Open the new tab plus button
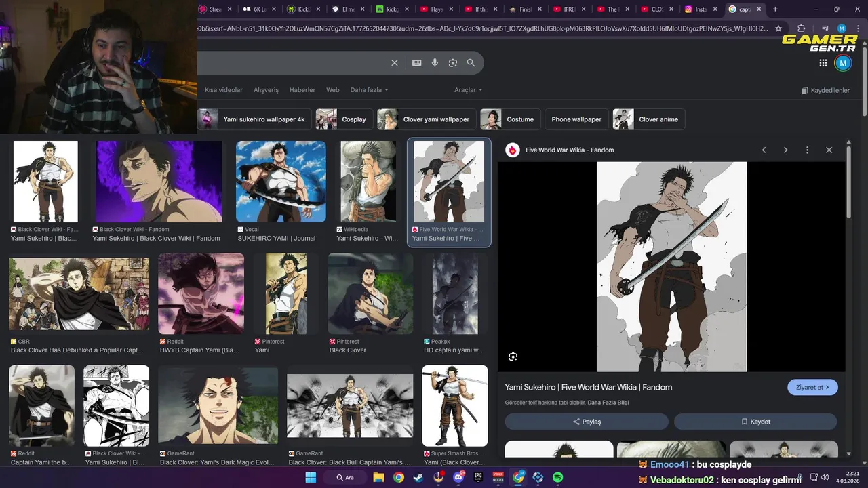This screenshot has width=868, height=488. pos(775,9)
